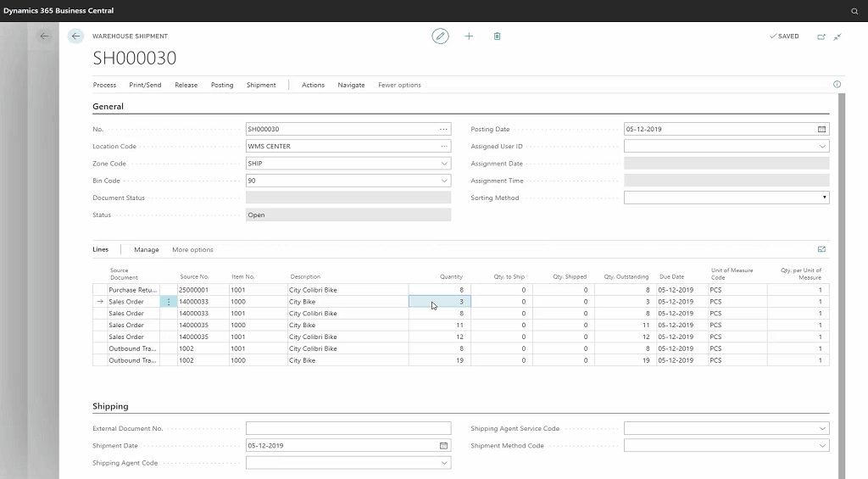Expand the Bin Code dropdown
Image resolution: width=868 pixels, height=479 pixels.
(444, 181)
